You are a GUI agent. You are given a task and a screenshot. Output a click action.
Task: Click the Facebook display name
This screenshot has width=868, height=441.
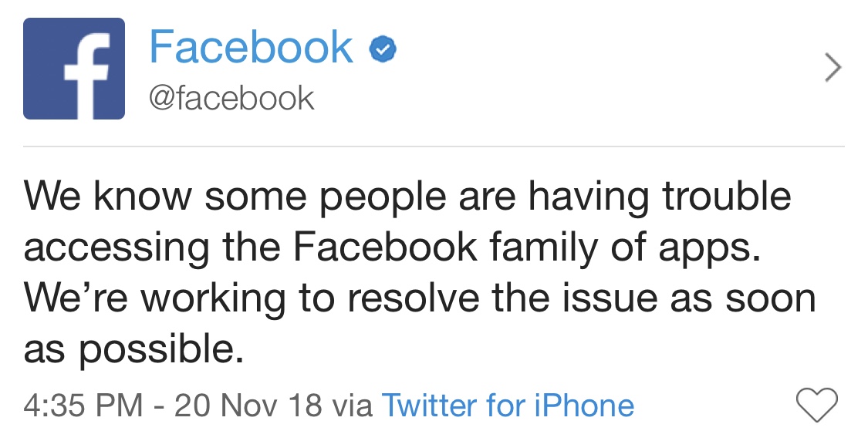251,48
